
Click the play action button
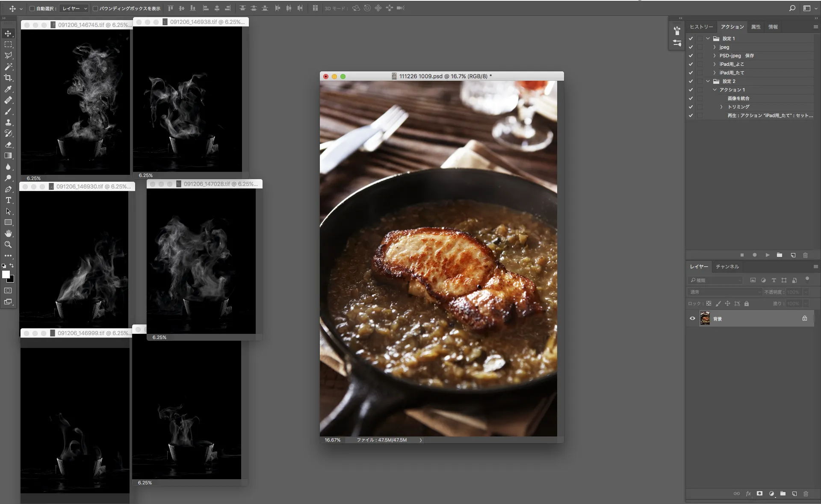tap(768, 255)
